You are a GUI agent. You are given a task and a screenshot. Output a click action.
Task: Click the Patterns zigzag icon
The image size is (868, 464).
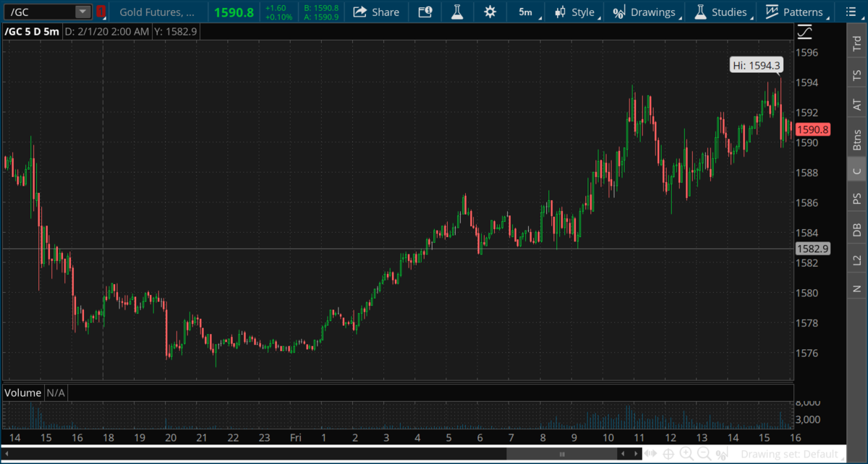(772, 12)
